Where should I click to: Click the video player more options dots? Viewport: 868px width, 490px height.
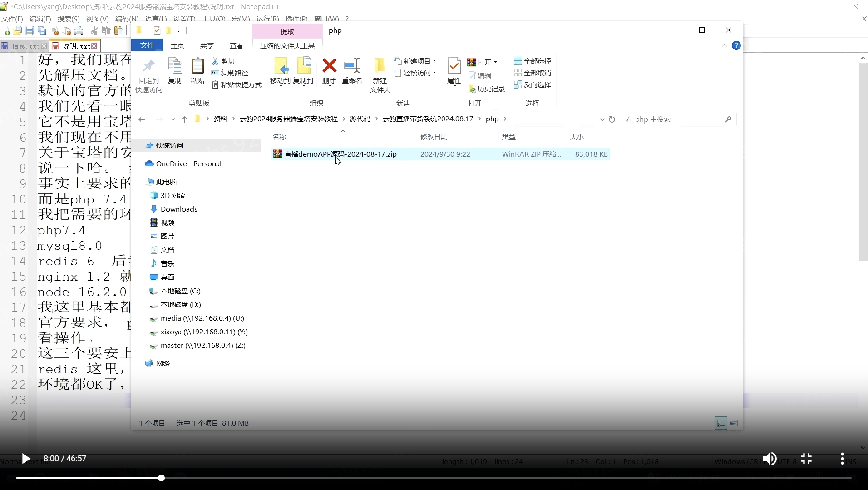pyautogui.click(x=842, y=459)
